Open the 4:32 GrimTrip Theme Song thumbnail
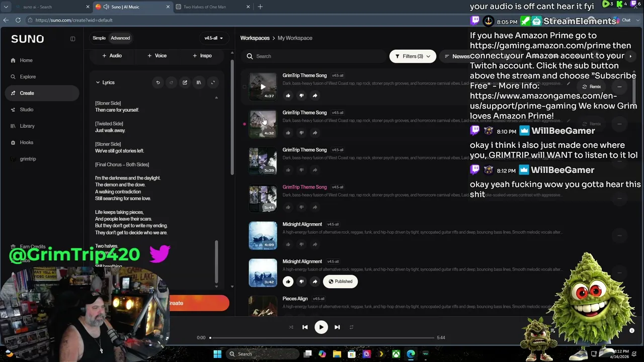 click(x=263, y=124)
